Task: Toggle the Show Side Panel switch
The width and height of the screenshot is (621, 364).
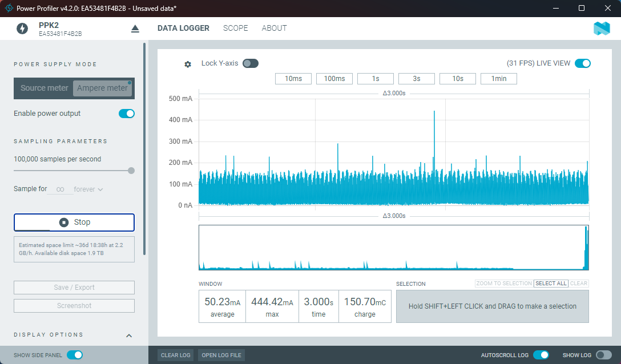Action: click(x=75, y=355)
